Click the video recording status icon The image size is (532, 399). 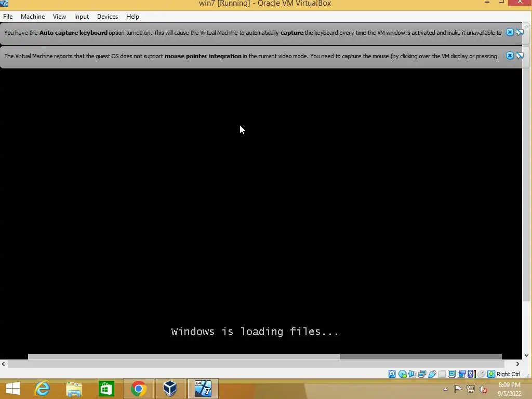(x=461, y=374)
